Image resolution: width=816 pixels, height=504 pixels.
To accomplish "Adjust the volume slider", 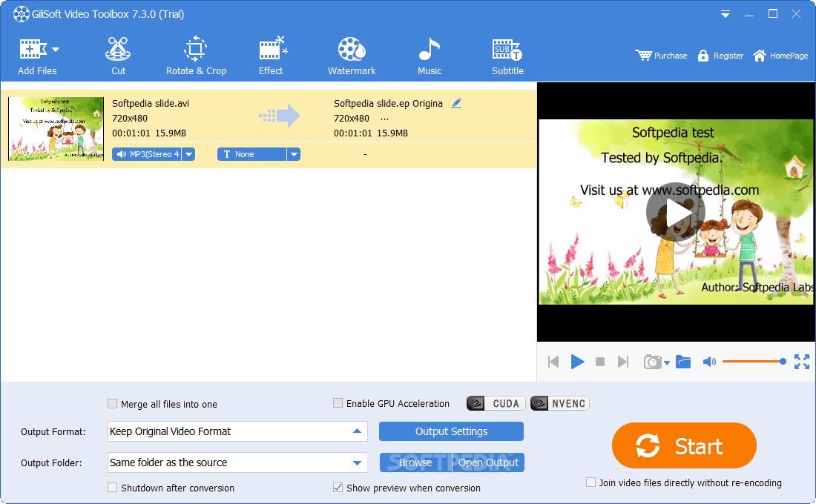I will (x=752, y=362).
